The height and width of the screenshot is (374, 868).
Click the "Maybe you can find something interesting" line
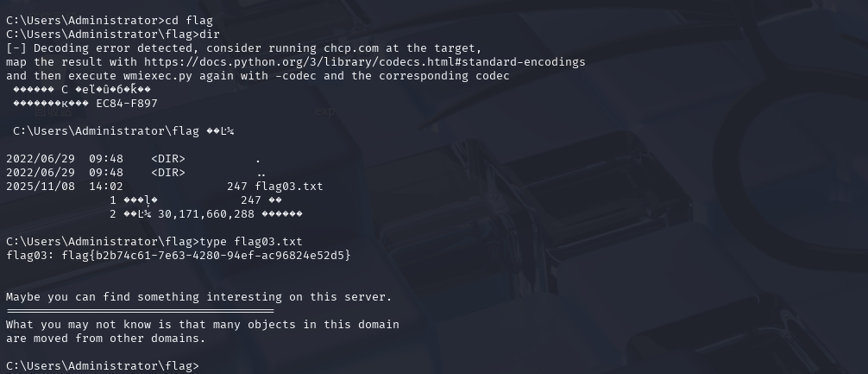[198, 297]
